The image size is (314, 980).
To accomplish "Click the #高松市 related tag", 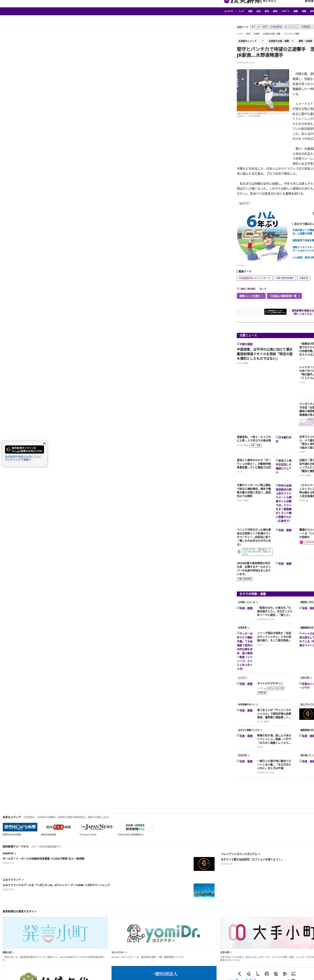I will tap(304, 278).
